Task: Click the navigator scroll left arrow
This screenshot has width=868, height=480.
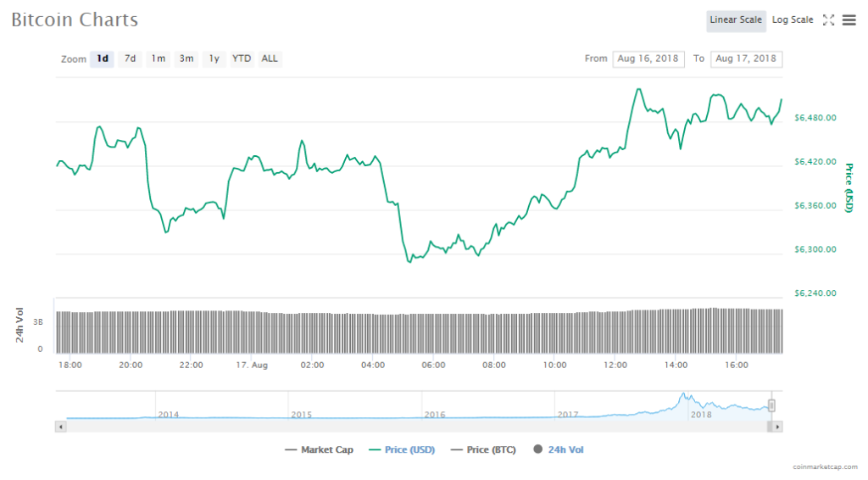Action: coord(60,427)
